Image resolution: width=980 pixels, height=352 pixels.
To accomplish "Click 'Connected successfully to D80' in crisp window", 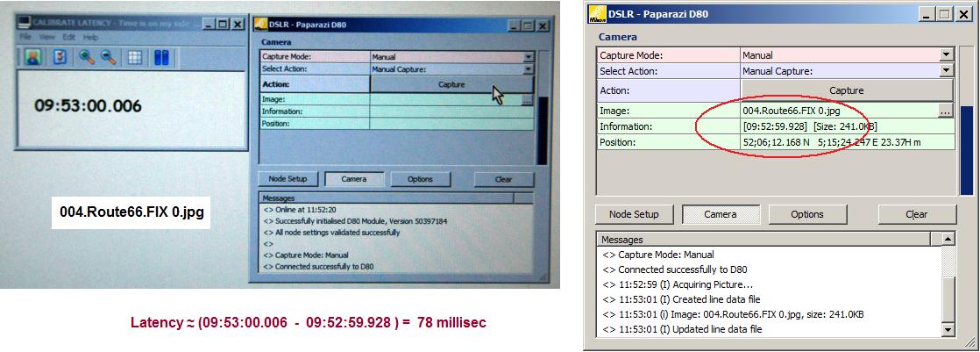I will click(675, 270).
